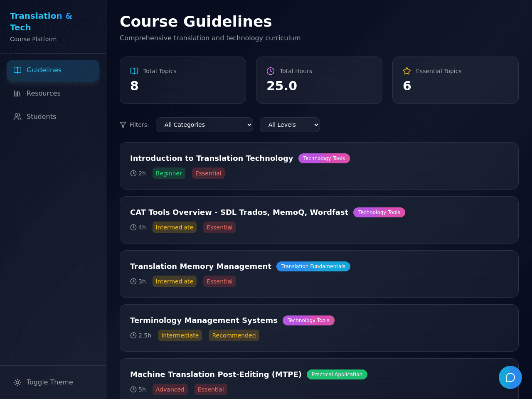Viewport: 532px width, 399px height.
Task: Click the sun icon beside Toggle Theme
Action: point(17,382)
